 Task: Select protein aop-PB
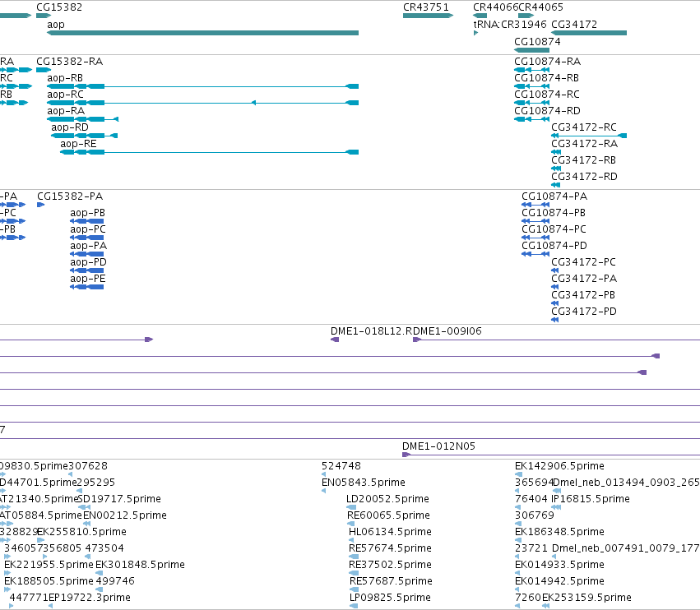pyautogui.click(x=87, y=221)
